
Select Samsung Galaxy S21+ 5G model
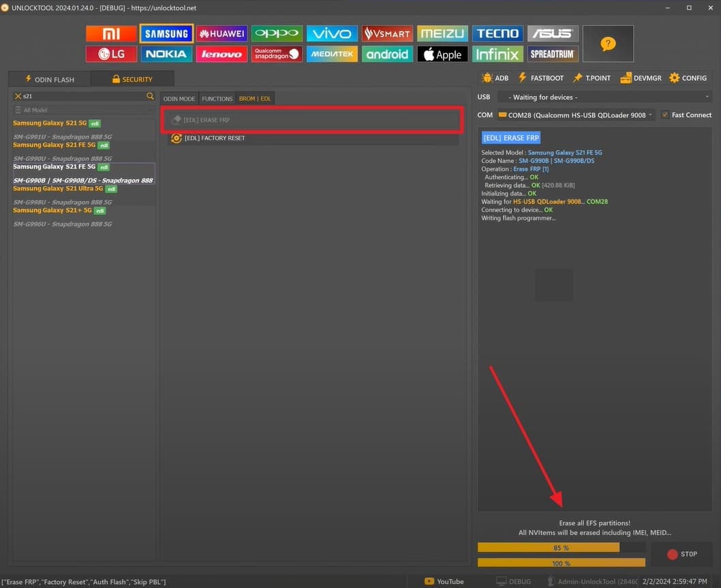pyautogui.click(x=84, y=217)
